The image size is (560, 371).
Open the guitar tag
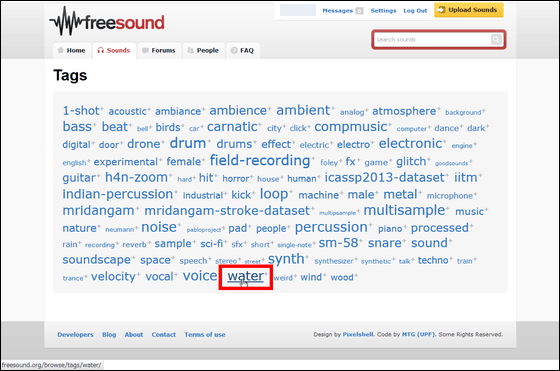(79, 178)
